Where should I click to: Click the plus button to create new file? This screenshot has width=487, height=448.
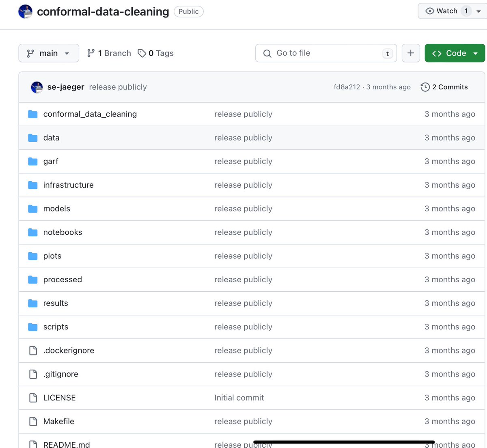pos(411,53)
